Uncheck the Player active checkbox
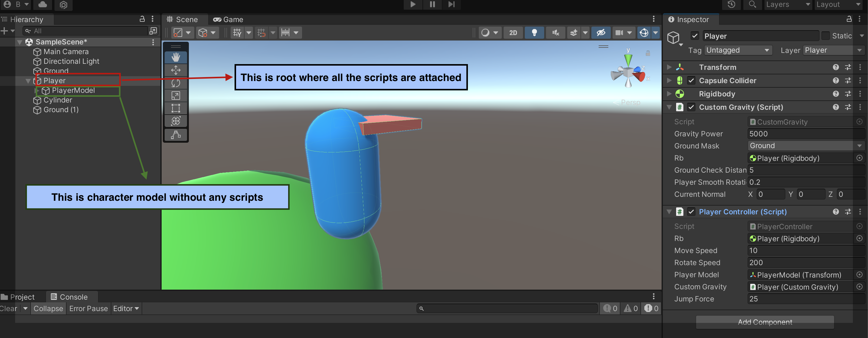 [695, 36]
